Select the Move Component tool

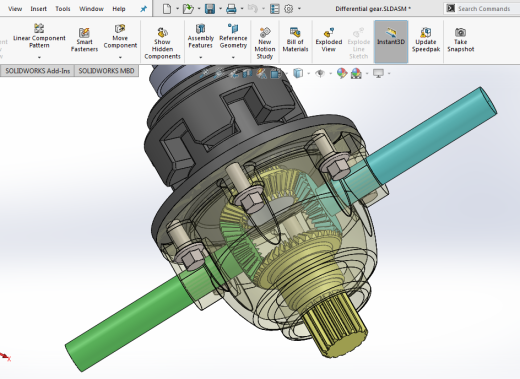[120, 37]
